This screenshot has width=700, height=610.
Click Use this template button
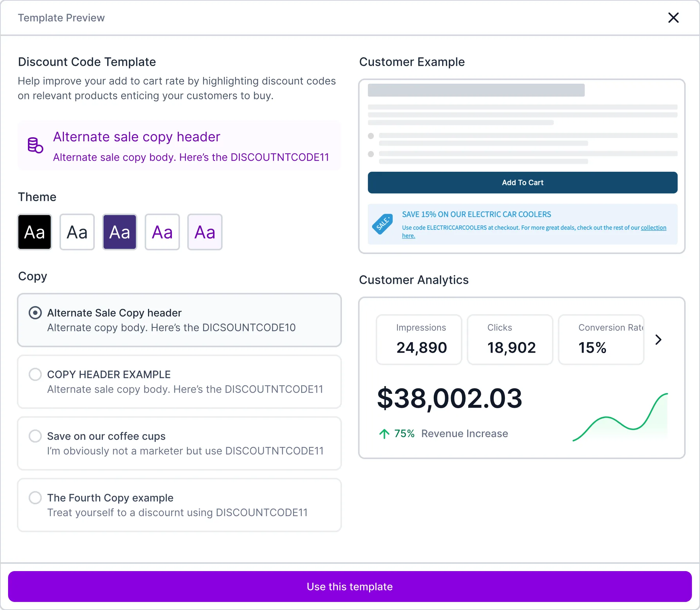[350, 587]
